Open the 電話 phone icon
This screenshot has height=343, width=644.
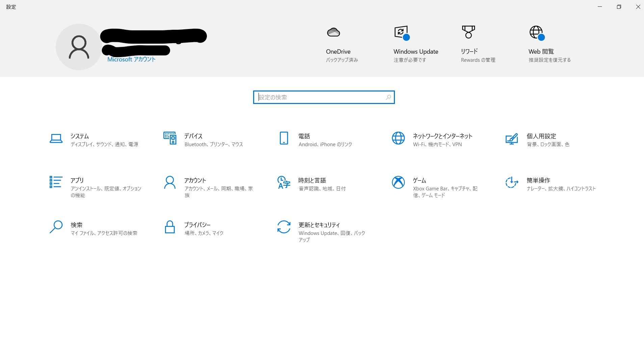coord(284,138)
